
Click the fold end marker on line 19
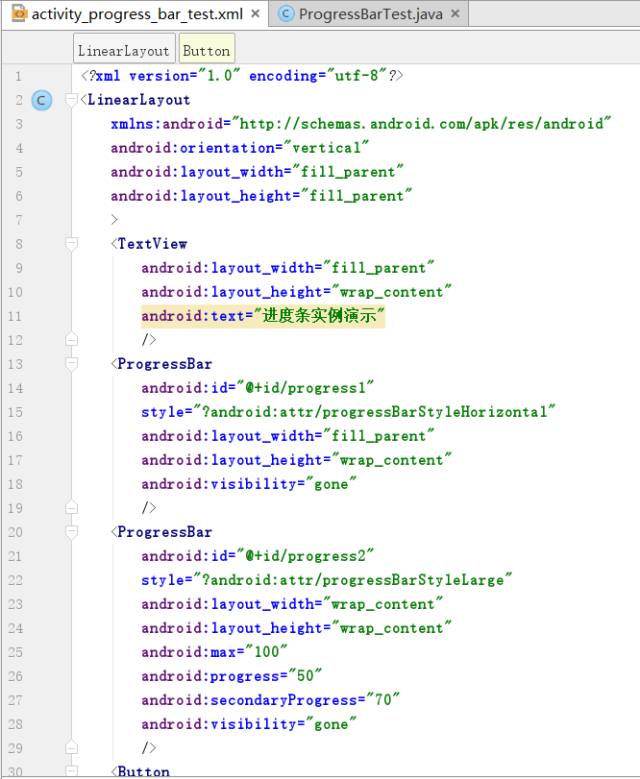click(72, 508)
